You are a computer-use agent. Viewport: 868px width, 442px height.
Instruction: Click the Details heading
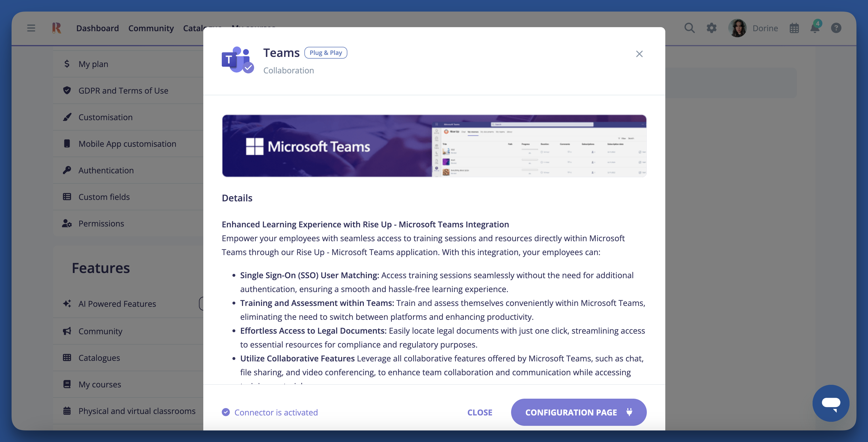(x=237, y=198)
